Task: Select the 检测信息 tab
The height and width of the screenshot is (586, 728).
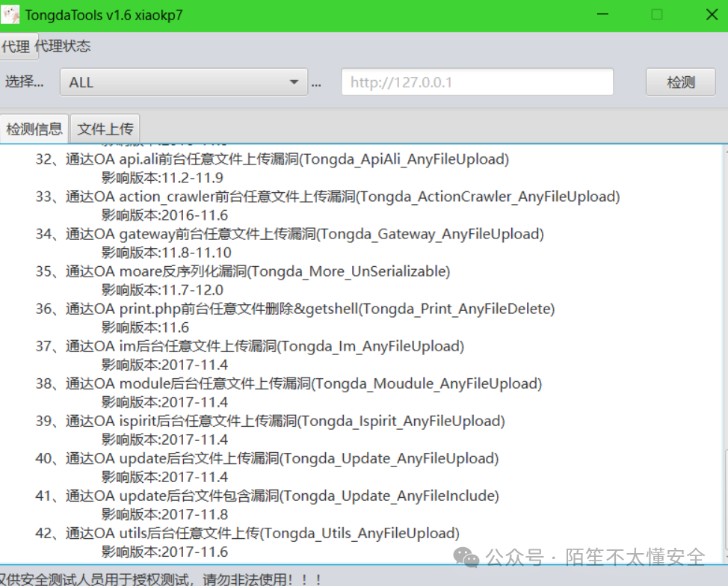Action: point(34,128)
